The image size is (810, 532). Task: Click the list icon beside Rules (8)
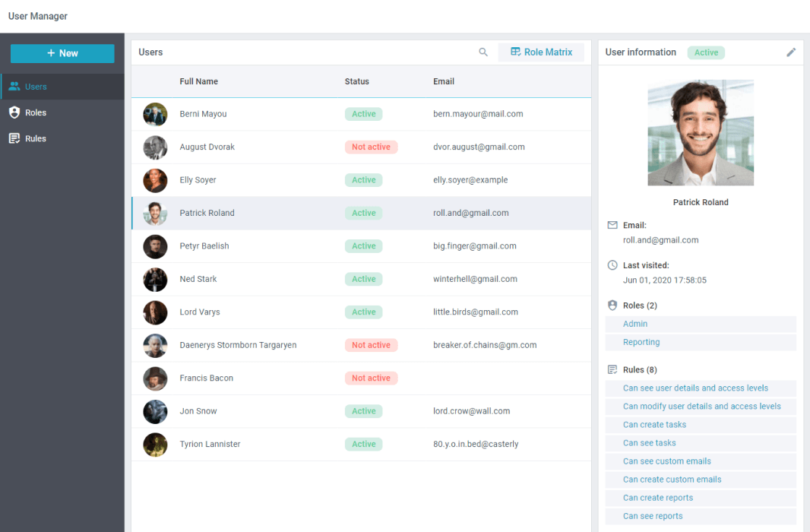point(612,369)
